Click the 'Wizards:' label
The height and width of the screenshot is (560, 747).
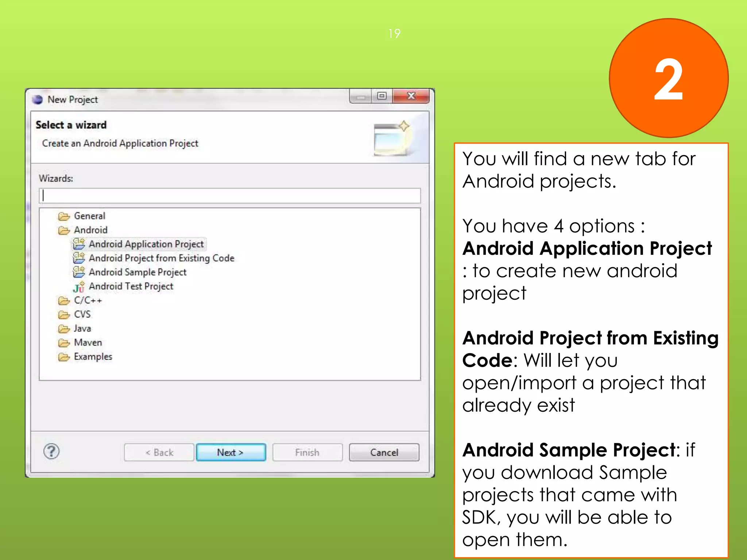coord(56,178)
